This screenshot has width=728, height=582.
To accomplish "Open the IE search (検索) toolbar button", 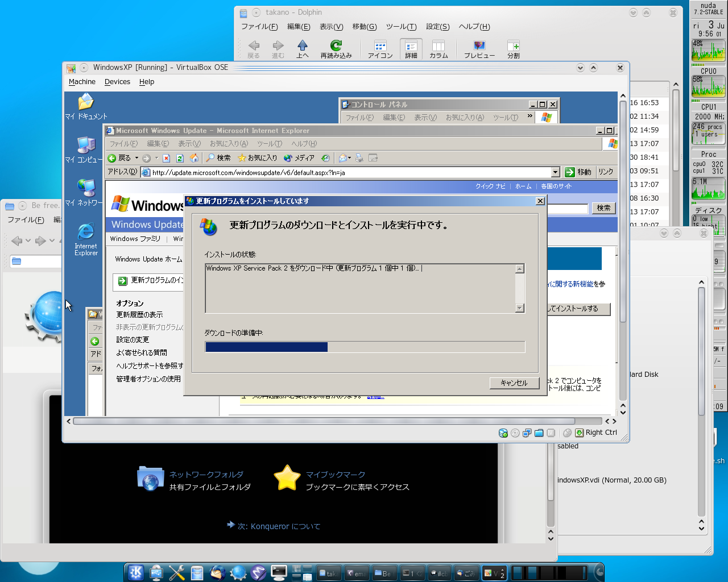I will [x=219, y=158].
